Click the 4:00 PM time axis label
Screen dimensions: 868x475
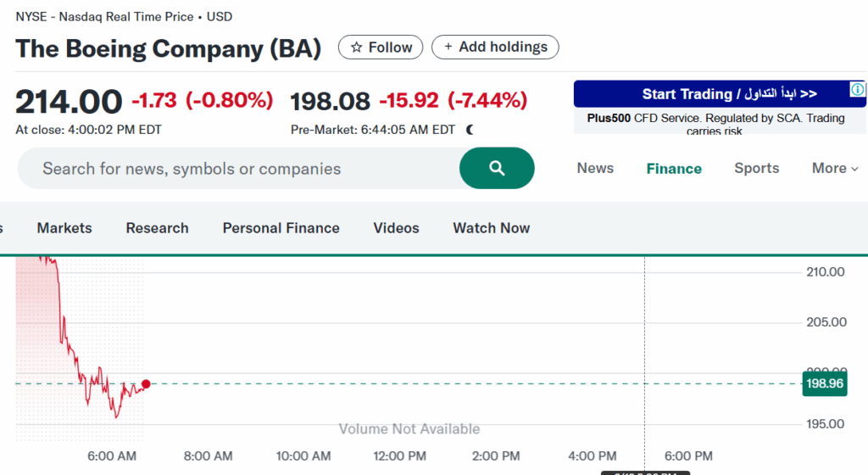593,456
